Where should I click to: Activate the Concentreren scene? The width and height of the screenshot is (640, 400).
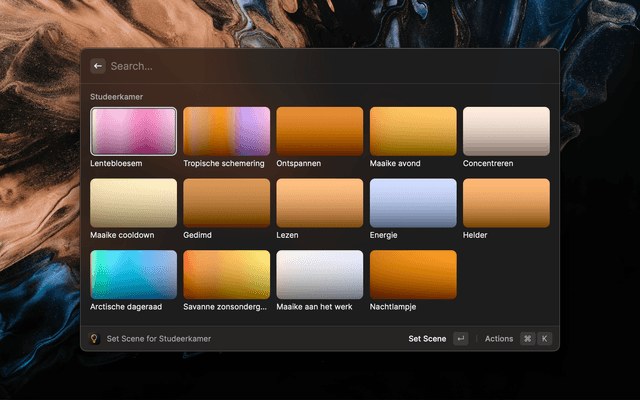506,131
